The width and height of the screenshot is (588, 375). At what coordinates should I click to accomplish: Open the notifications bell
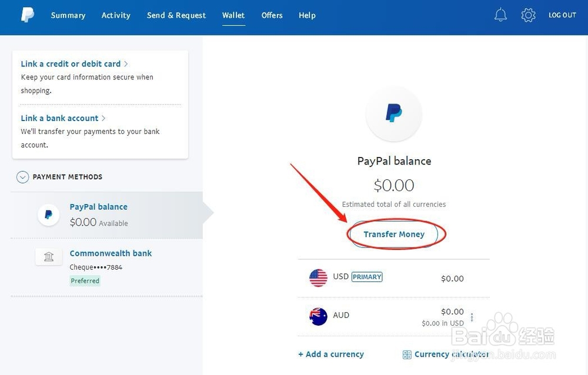[500, 15]
